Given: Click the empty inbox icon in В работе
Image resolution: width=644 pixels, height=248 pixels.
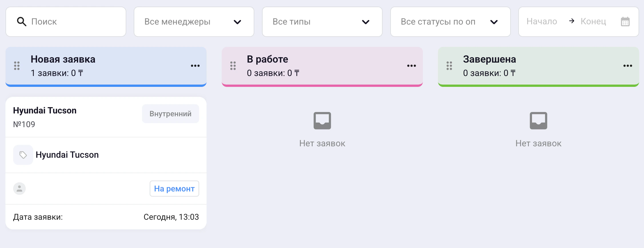Looking at the screenshot, I should pos(322,121).
